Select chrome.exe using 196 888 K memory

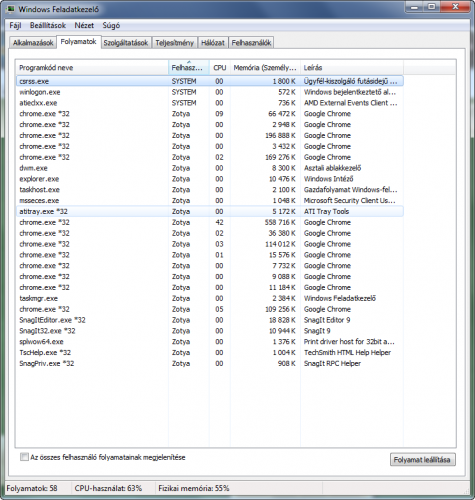coord(210,135)
